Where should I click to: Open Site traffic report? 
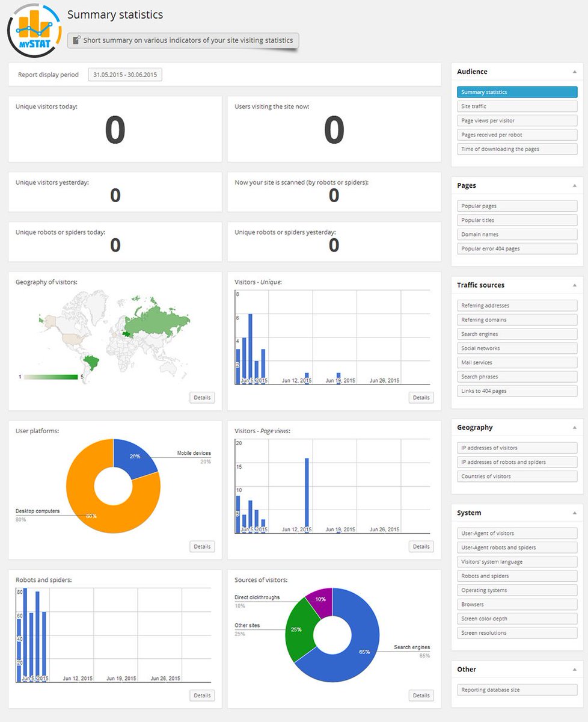coord(517,106)
